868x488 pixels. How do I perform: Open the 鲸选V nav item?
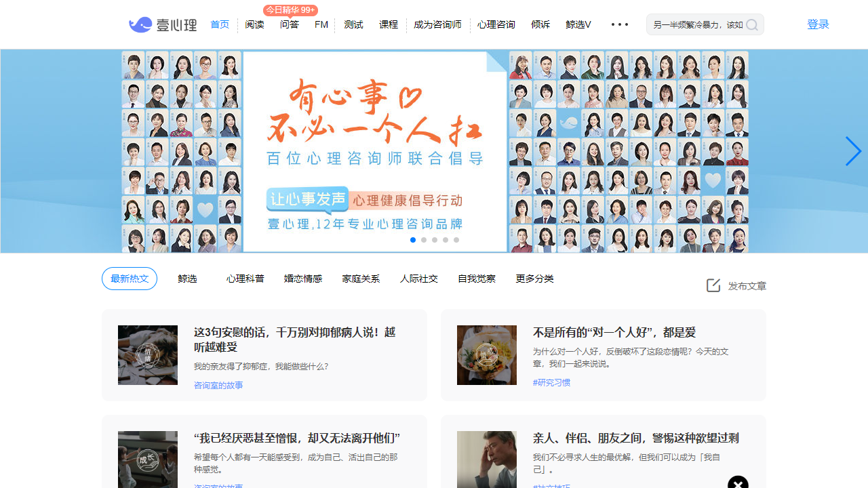[x=578, y=24]
